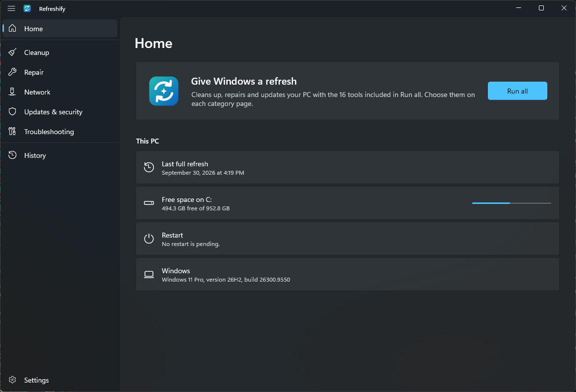Select the Last full refresh label
The image size is (576, 392).
point(185,164)
